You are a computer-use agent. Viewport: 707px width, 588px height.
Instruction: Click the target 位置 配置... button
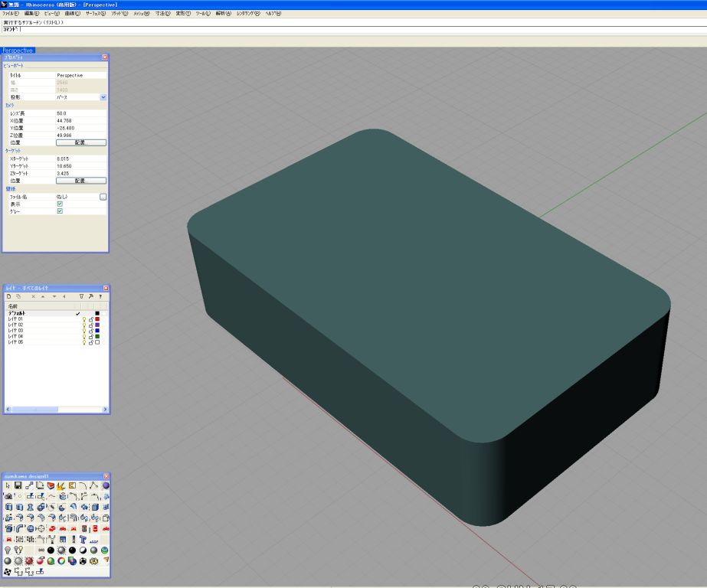[x=81, y=181]
